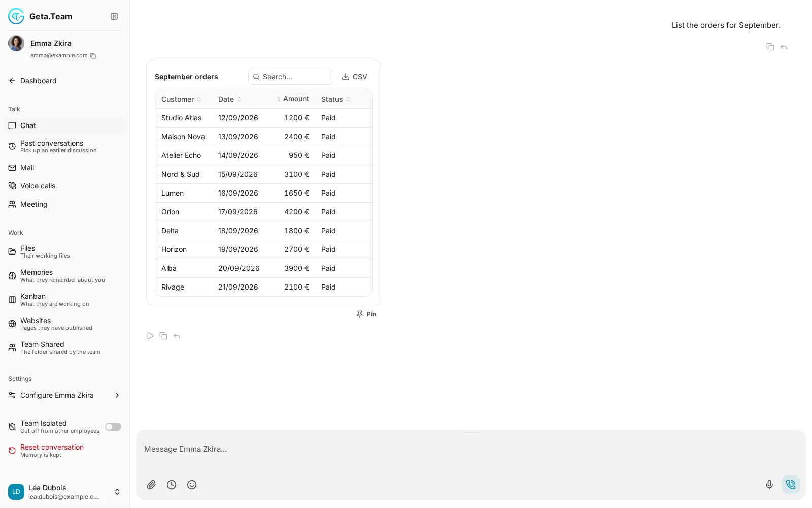Expand Configure Emma Zkira settings

[x=64, y=395]
